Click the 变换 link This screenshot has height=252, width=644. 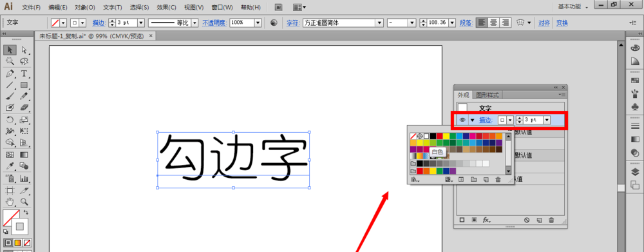point(562,23)
